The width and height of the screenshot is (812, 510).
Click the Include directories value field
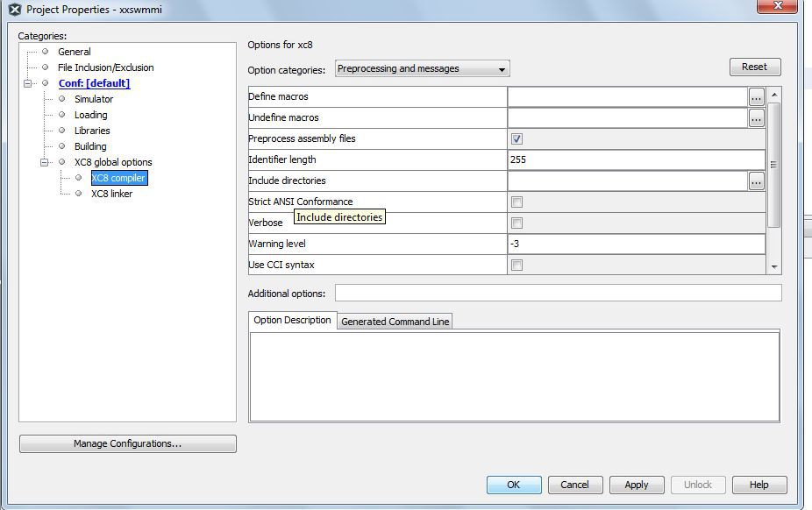point(628,181)
